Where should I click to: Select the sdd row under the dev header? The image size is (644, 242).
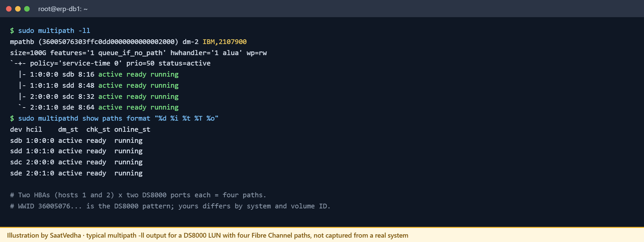coord(76,151)
